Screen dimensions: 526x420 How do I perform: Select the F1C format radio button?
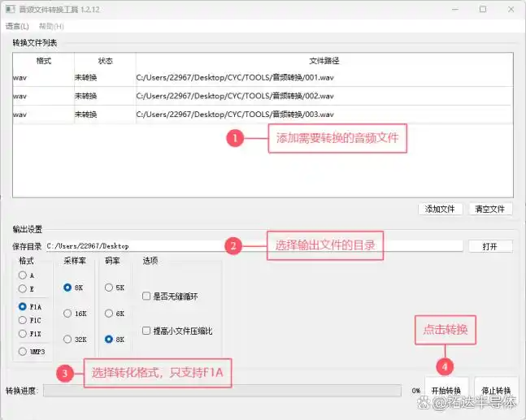coord(23,320)
